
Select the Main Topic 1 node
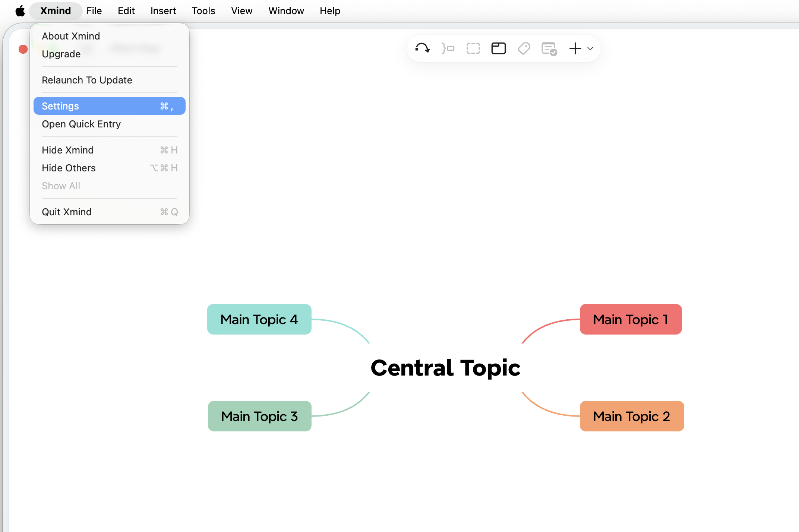click(631, 319)
